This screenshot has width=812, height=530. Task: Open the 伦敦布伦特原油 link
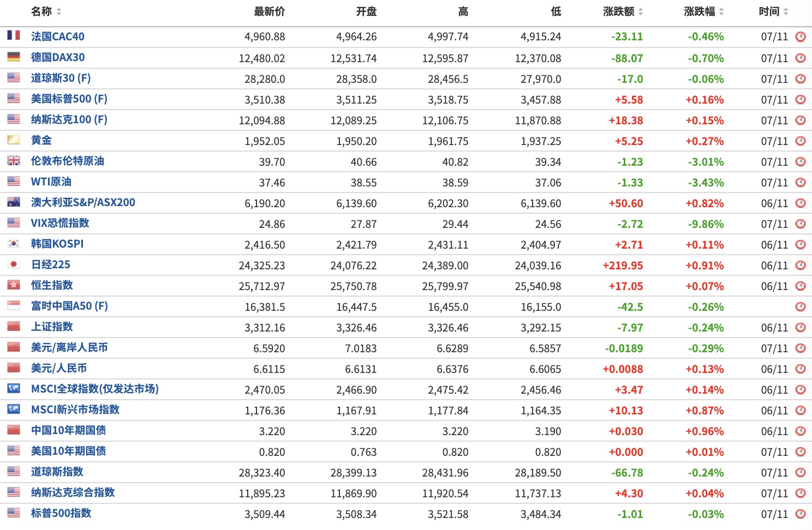68,161
